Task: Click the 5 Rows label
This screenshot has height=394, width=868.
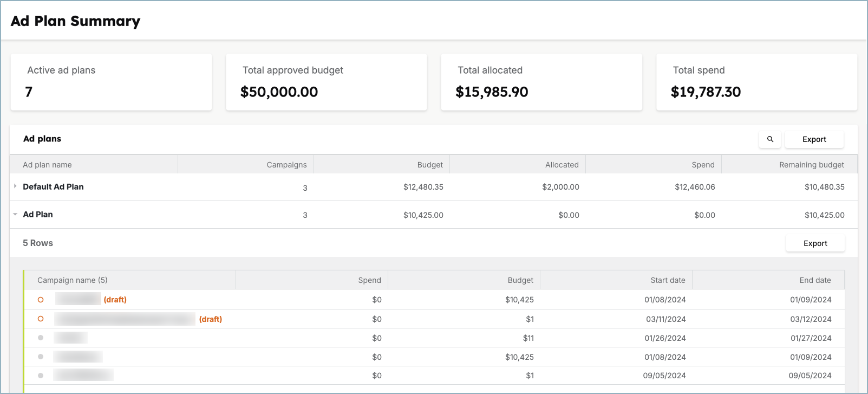Action: (x=38, y=243)
